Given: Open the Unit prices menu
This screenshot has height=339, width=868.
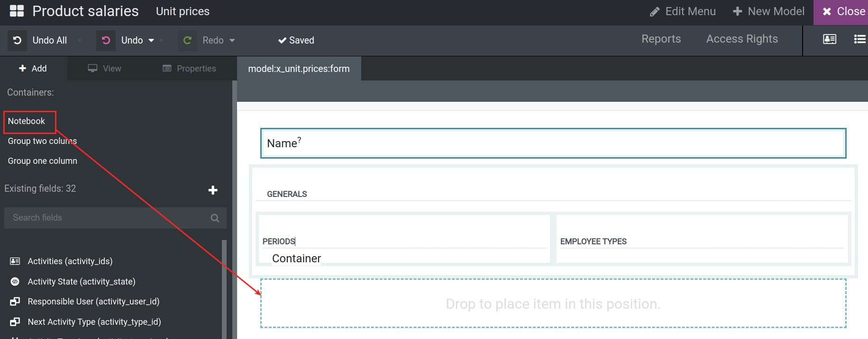Looking at the screenshot, I should tap(183, 11).
